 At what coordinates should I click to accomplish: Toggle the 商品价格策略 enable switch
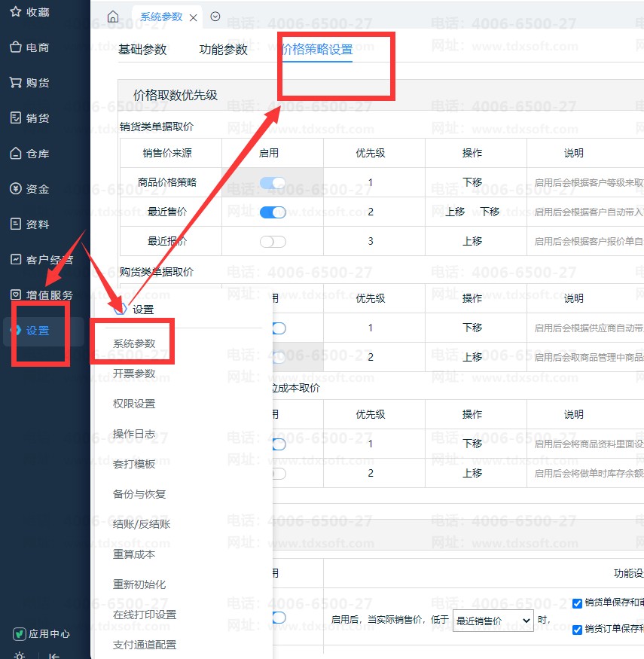pyautogui.click(x=273, y=182)
